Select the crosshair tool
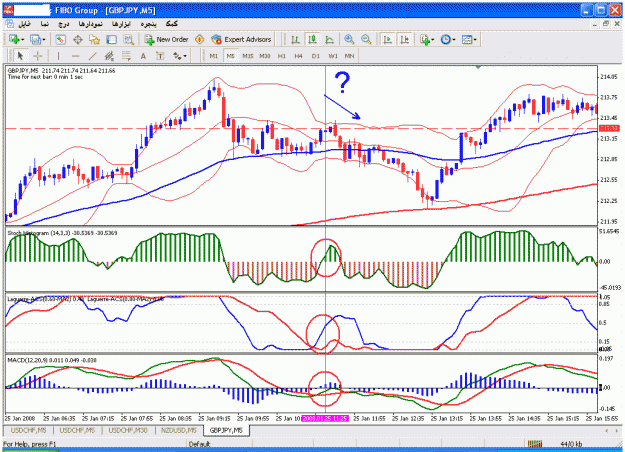Viewport: 625px width, 452px height. (37, 56)
